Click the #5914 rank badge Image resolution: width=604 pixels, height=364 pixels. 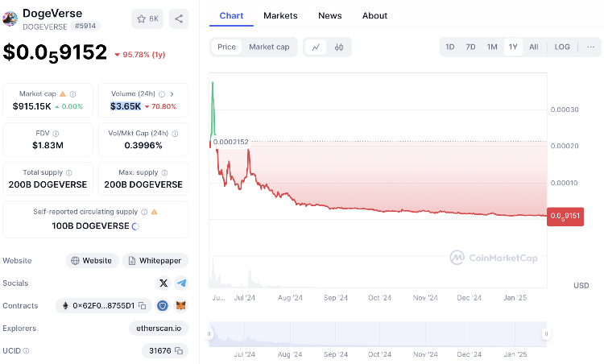coord(85,26)
